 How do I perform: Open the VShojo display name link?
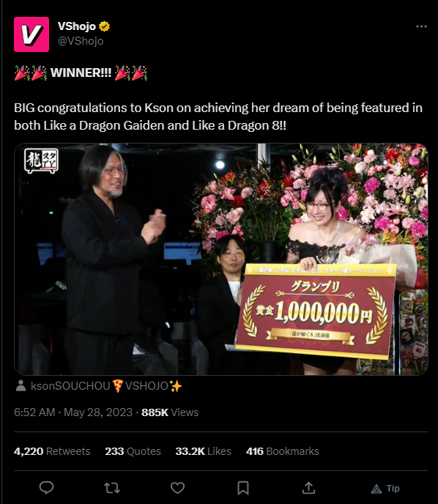pos(77,26)
